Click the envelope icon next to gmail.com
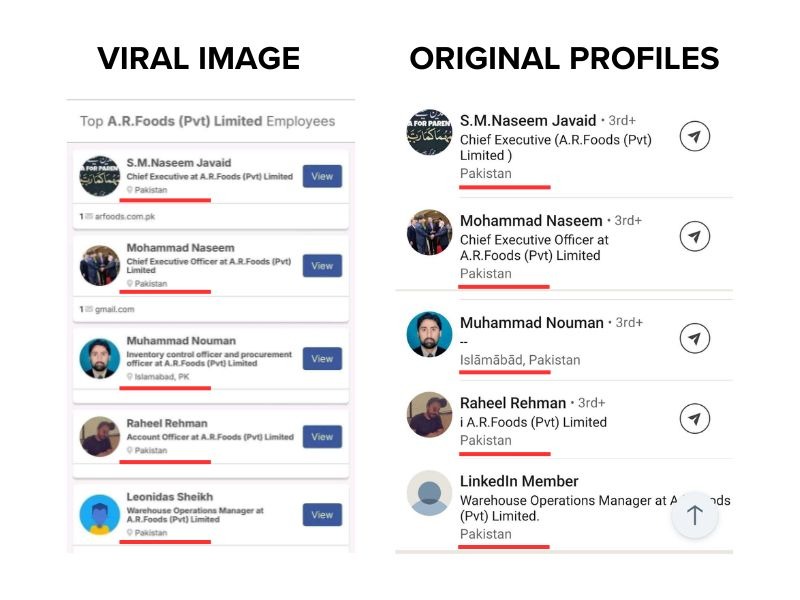 [x=88, y=309]
